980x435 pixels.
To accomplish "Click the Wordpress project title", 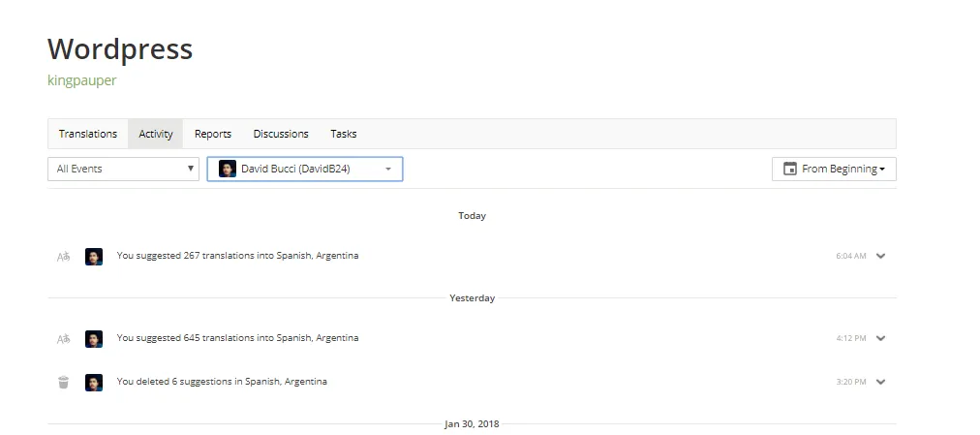I will pyautogui.click(x=120, y=48).
